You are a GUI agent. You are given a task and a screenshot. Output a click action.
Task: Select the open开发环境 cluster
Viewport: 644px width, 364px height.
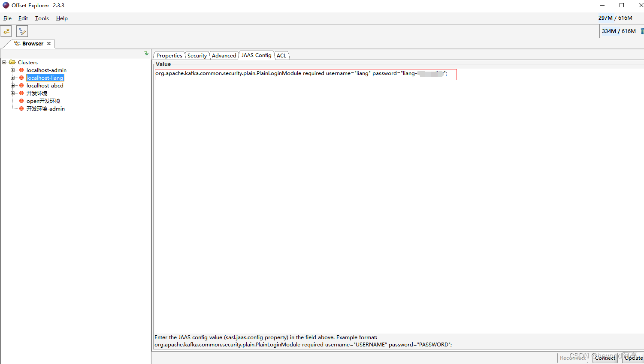coord(43,101)
